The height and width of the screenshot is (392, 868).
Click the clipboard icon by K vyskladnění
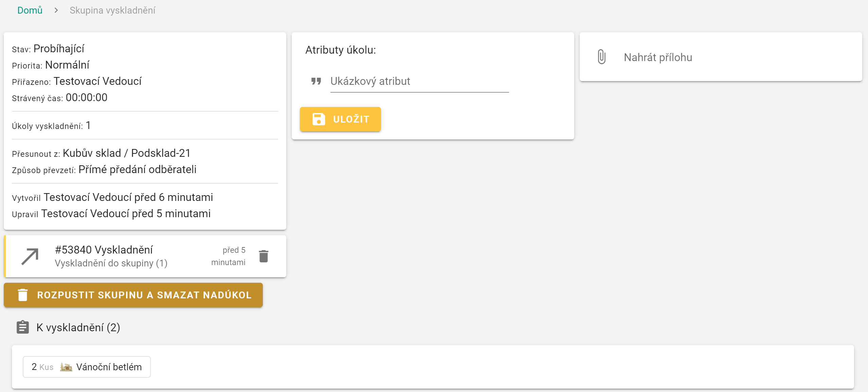click(x=23, y=327)
